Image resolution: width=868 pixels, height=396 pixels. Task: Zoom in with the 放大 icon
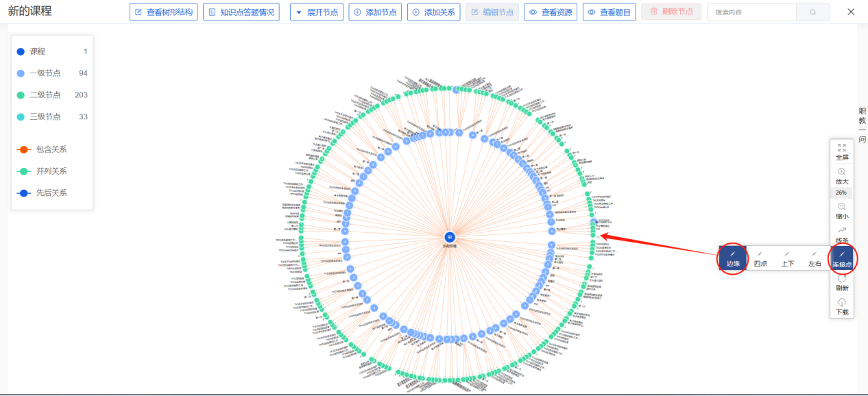click(841, 171)
